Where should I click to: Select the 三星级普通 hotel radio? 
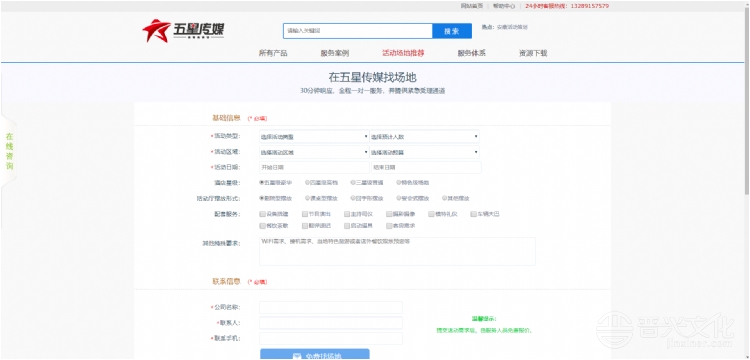(x=353, y=182)
